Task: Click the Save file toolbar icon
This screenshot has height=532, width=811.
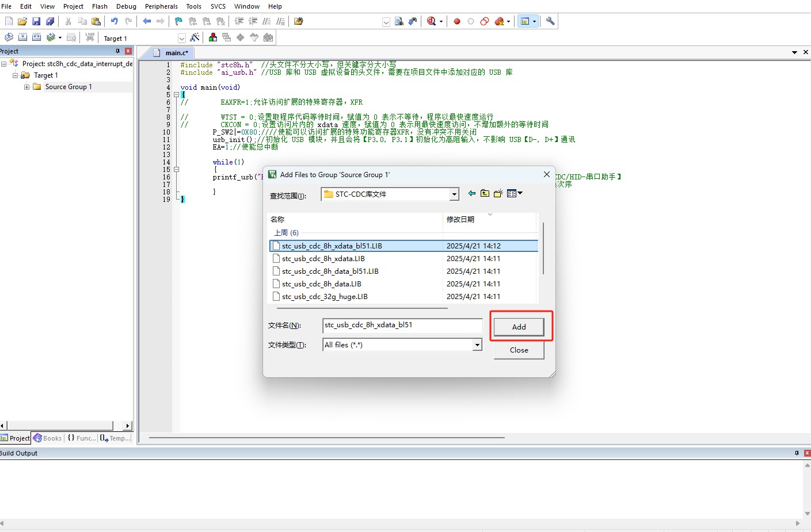Action: coord(36,21)
